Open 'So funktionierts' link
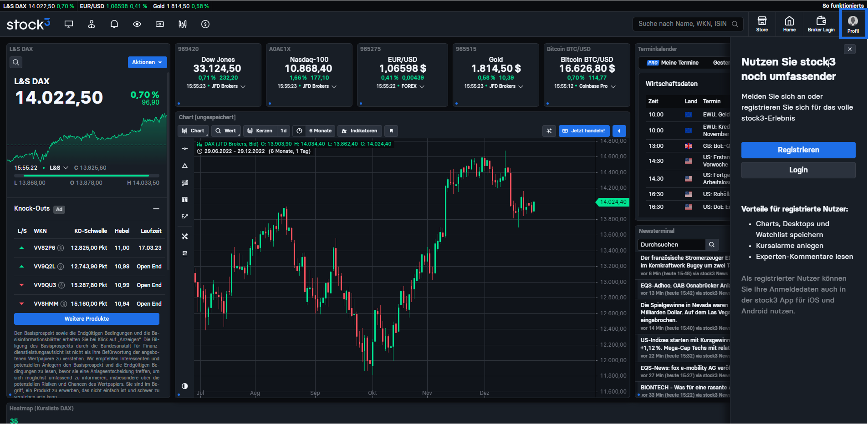The image size is (868, 424). click(843, 6)
